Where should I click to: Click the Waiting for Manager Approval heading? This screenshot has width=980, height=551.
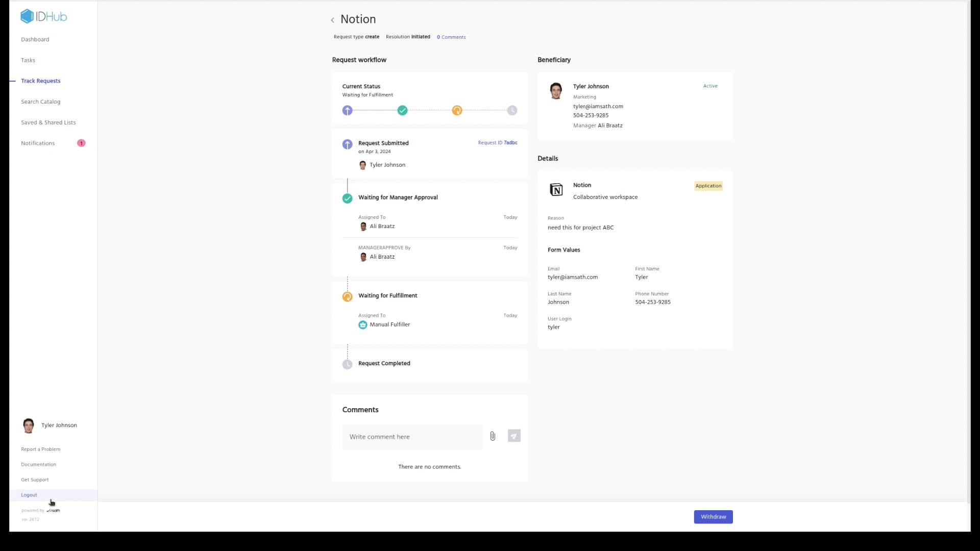(x=398, y=197)
